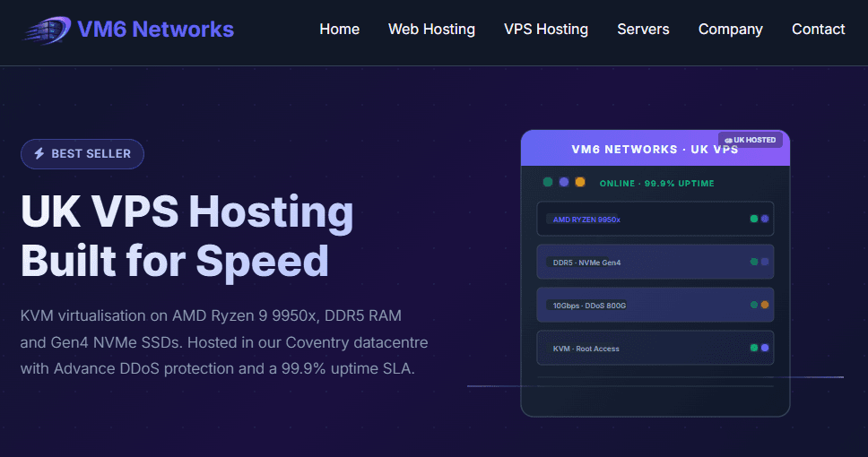
Task: Click the UK HOSTED badge
Action: click(751, 140)
